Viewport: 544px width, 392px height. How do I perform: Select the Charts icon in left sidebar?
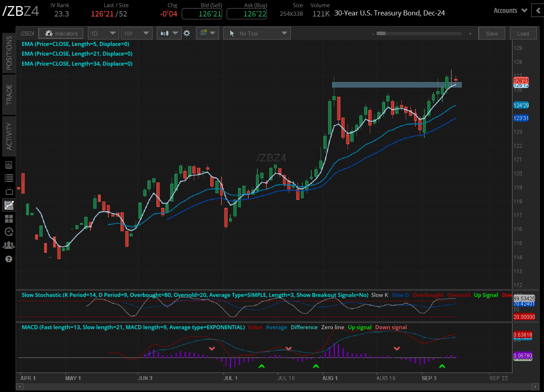click(9, 205)
